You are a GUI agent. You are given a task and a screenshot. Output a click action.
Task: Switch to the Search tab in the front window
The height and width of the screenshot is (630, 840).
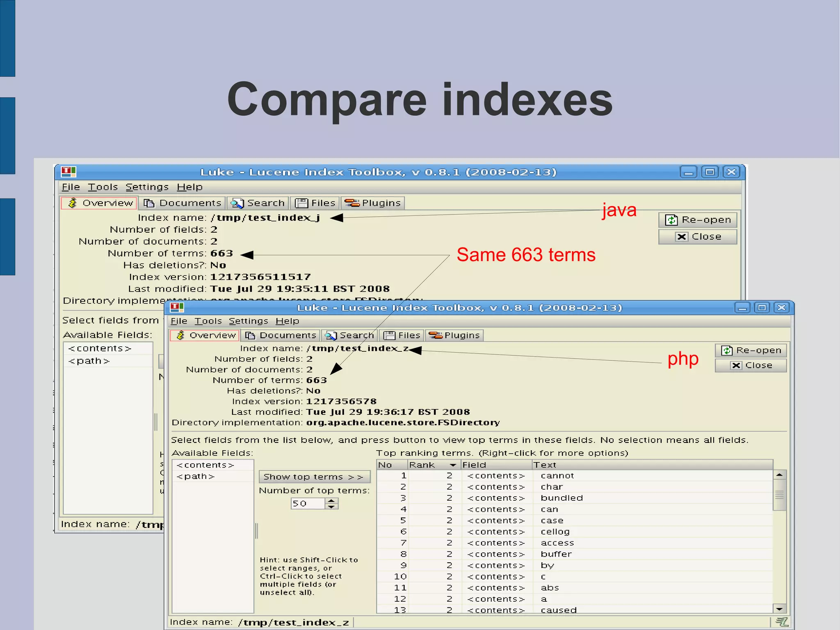[x=349, y=335]
